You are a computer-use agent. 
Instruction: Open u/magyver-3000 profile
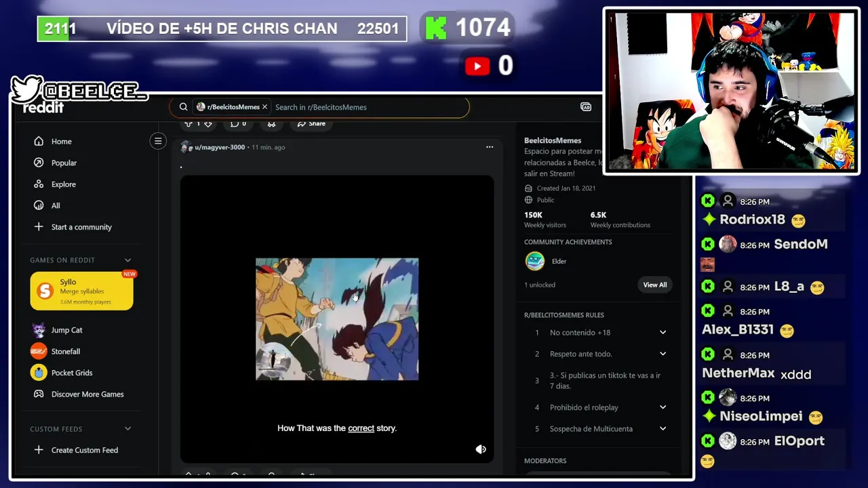[x=220, y=147]
